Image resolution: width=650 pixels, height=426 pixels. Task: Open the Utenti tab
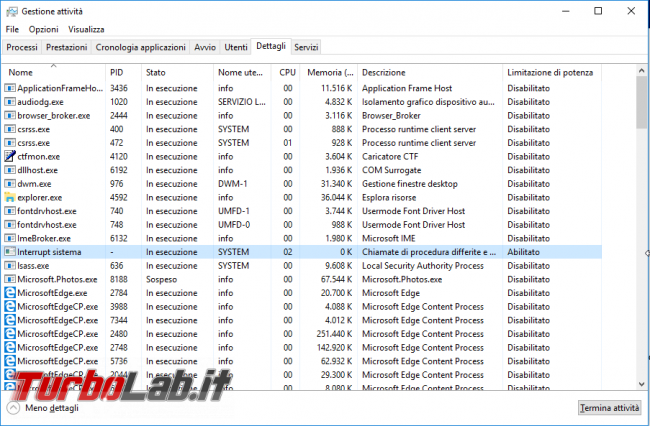tap(236, 47)
